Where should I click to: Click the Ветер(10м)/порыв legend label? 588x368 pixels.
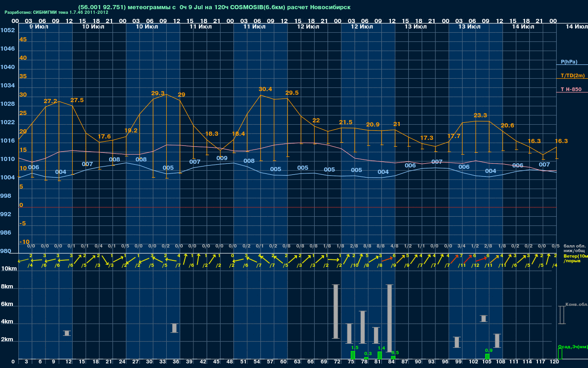click(575, 258)
